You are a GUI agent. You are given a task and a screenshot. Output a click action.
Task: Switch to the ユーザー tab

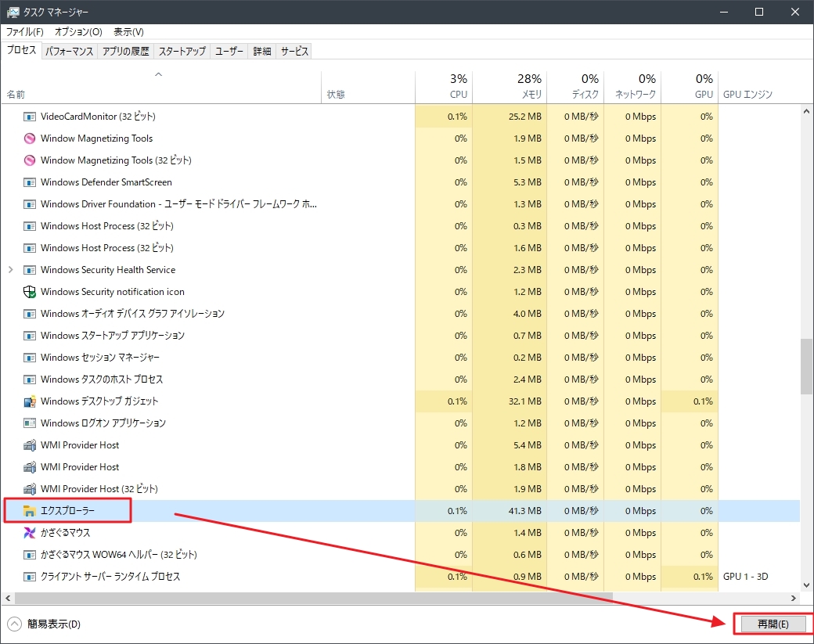click(229, 51)
